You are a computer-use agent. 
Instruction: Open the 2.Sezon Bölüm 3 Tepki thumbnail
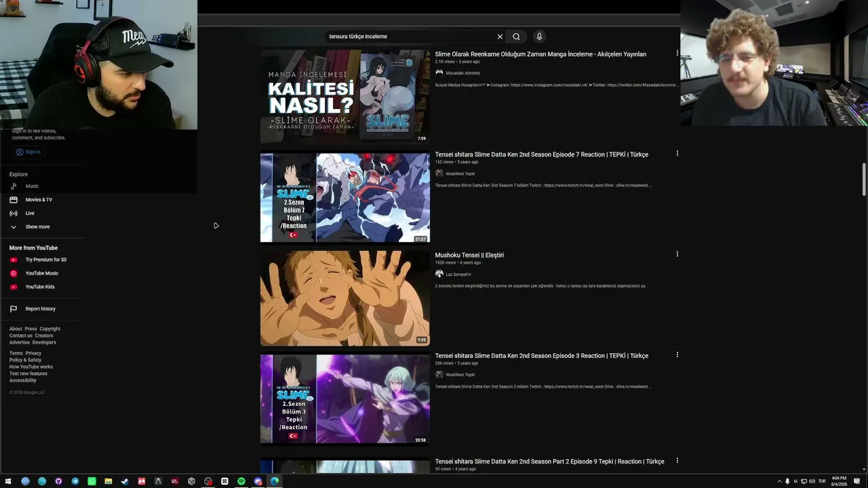pos(345,399)
